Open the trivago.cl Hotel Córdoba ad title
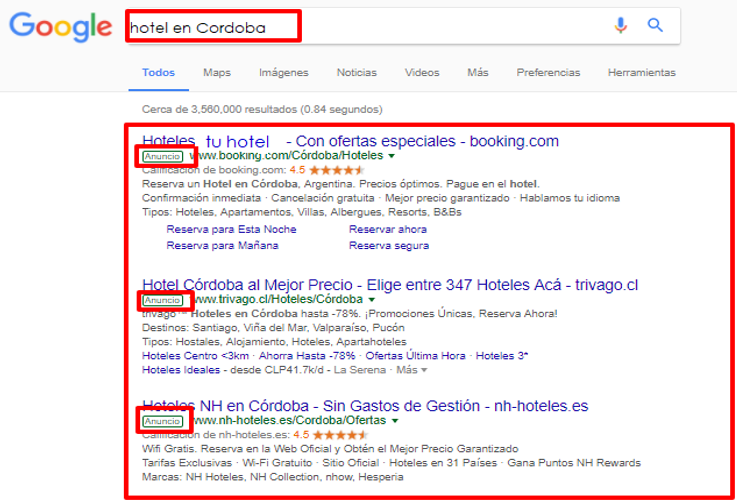 [x=390, y=285]
